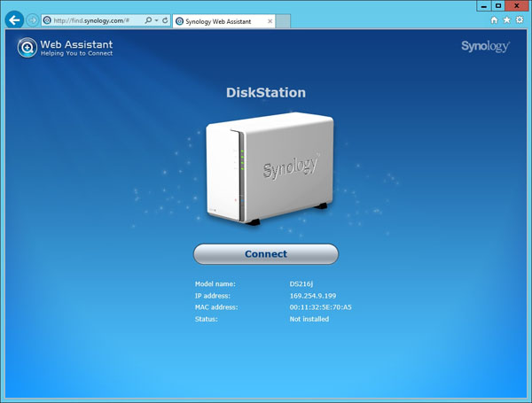Screen dimensions: 532x403
Task: Click the Model name label
Action: coord(215,284)
